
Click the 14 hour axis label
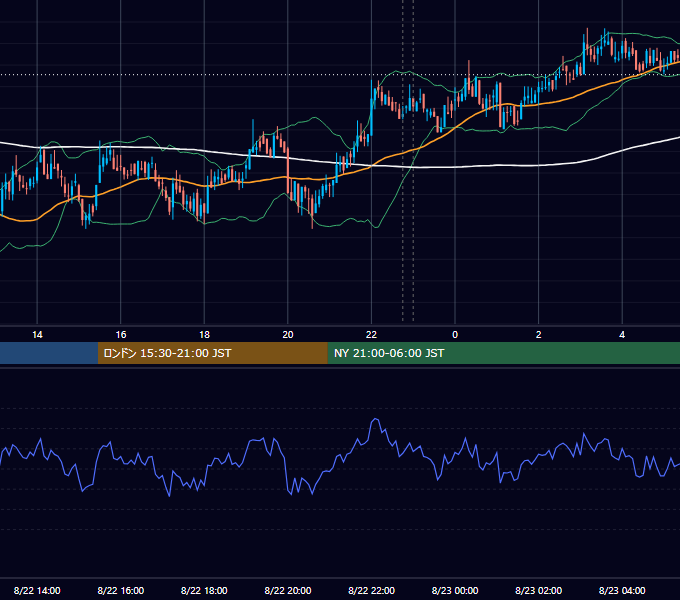click(37, 335)
